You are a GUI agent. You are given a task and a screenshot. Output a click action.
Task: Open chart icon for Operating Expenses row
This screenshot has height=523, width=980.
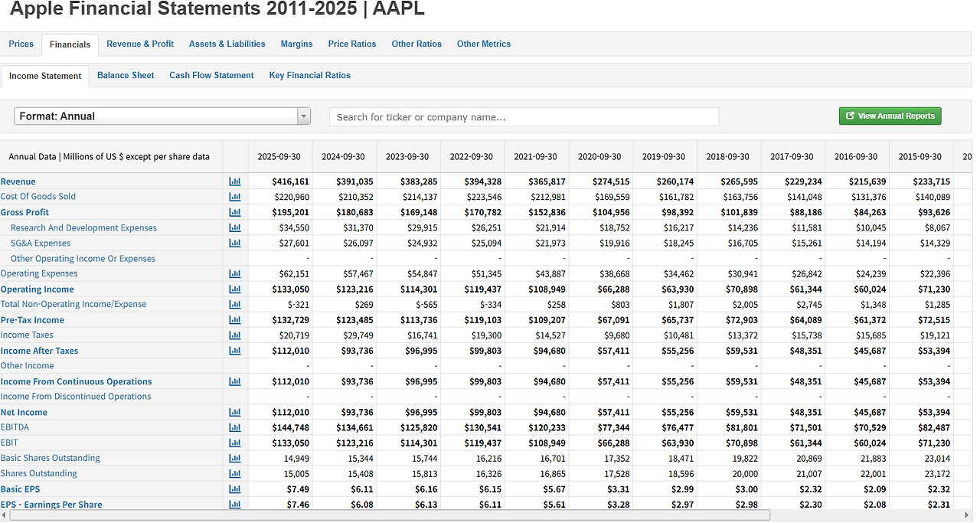pyautogui.click(x=235, y=273)
